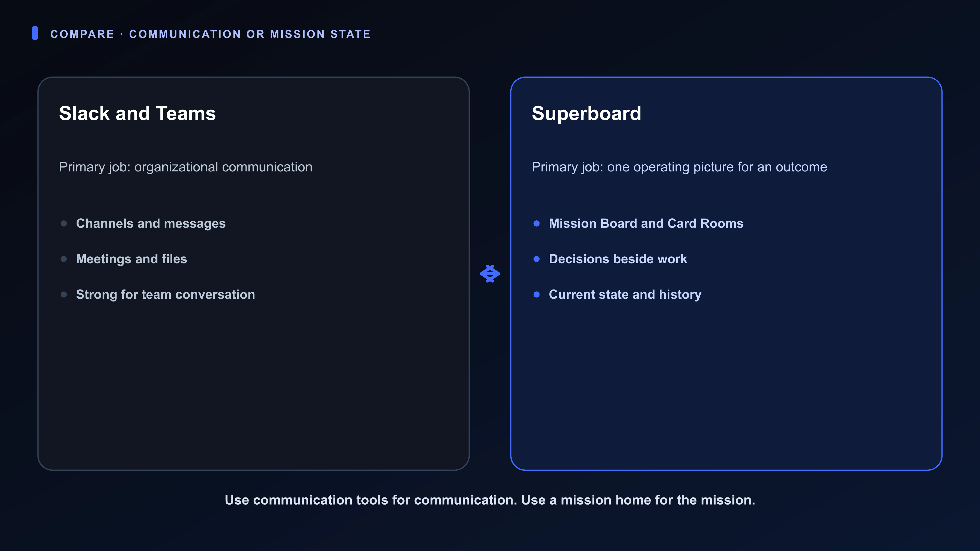980x551 pixels.
Task: Click the Mission Board and Card Rooms item
Action: tap(646, 224)
